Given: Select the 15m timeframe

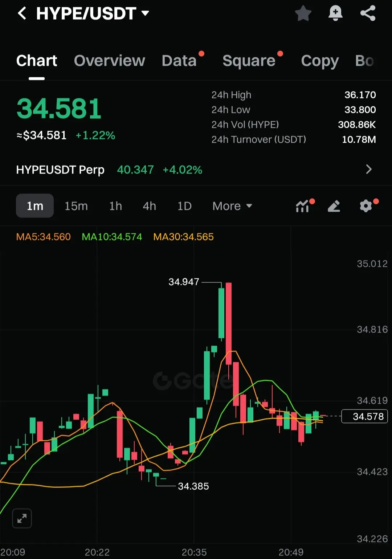Looking at the screenshot, I should tap(76, 206).
